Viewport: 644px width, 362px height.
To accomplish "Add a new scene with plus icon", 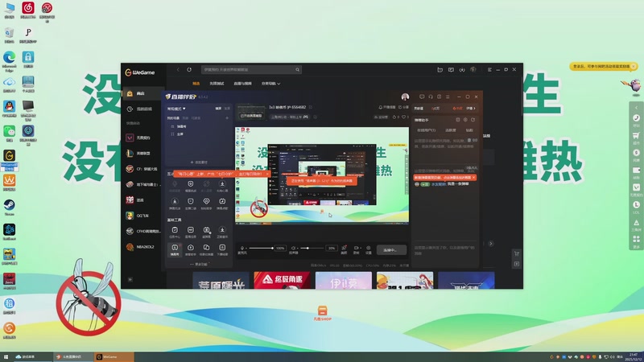I will pos(227,118).
